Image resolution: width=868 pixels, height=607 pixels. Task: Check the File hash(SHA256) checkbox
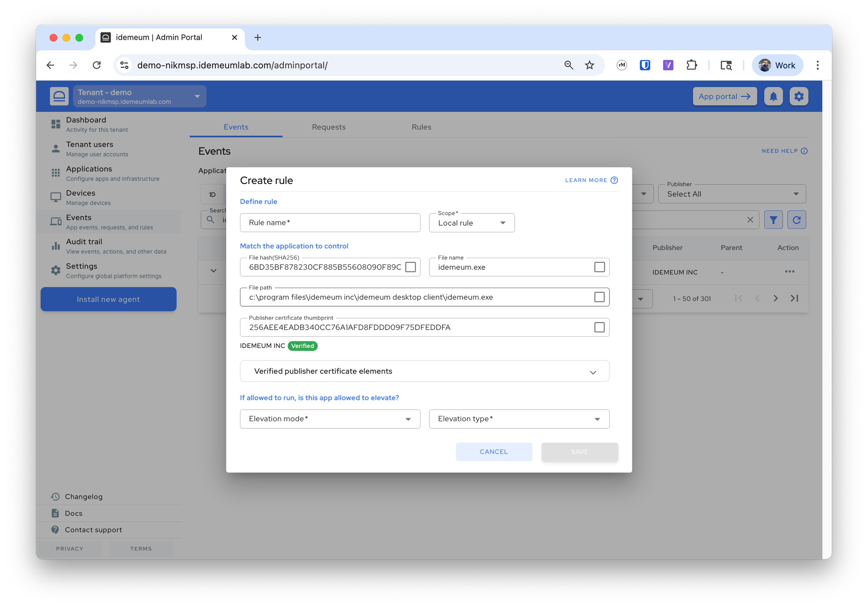(x=410, y=267)
